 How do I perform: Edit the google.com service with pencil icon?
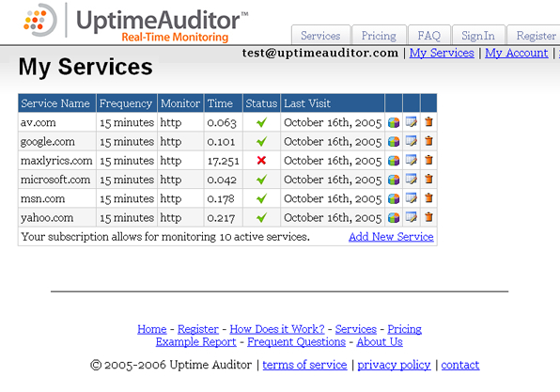[411, 141]
